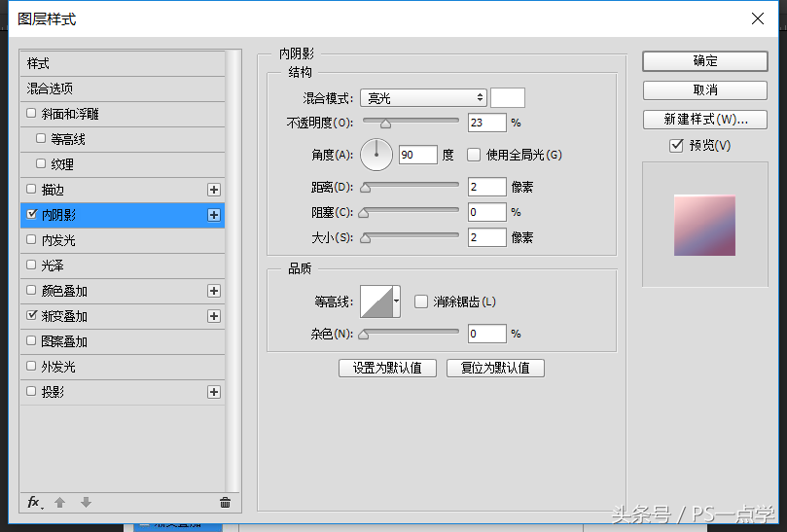Enable 描边 checkbox
Screen dimensions: 787x532
(31, 189)
